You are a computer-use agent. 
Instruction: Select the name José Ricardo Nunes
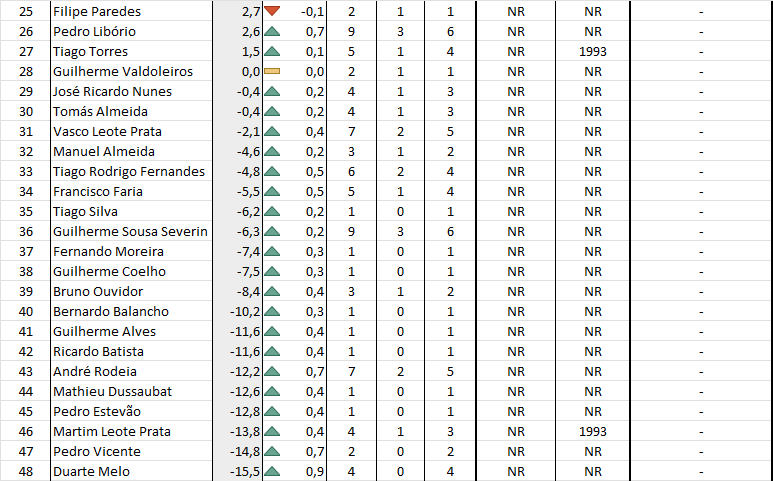(112, 92)
